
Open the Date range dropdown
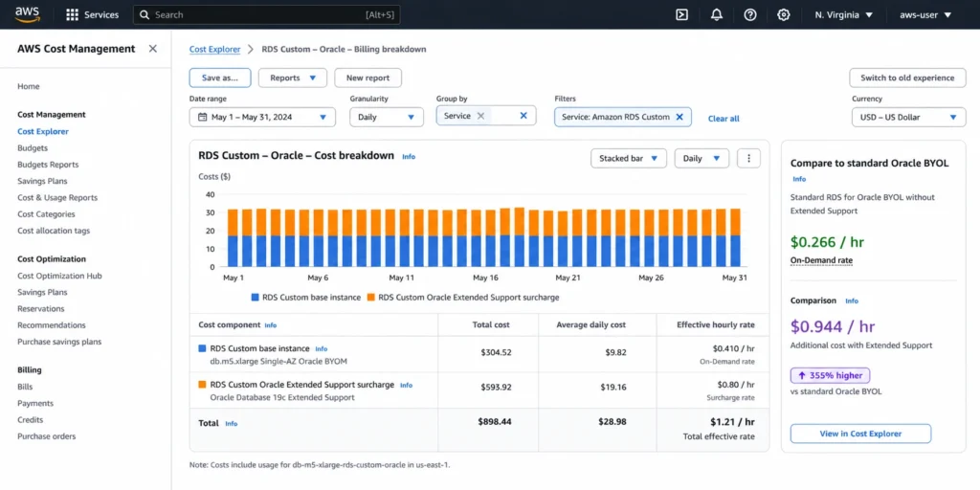[262, 117]
